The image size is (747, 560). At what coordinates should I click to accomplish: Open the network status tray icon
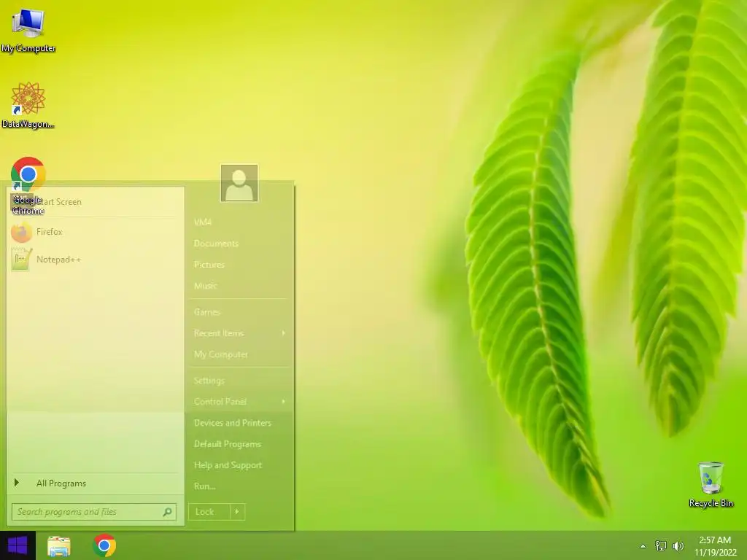tap(661, 546)
